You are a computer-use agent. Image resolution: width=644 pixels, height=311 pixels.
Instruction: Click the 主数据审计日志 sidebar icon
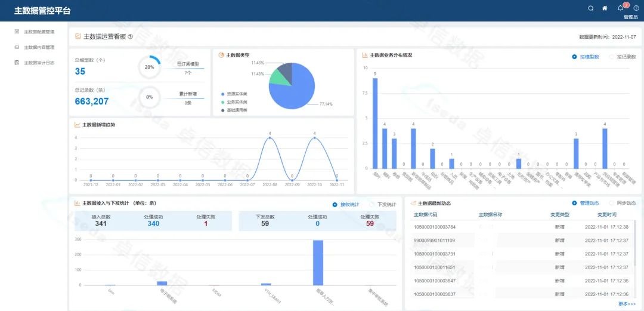(x=17, y=62)
